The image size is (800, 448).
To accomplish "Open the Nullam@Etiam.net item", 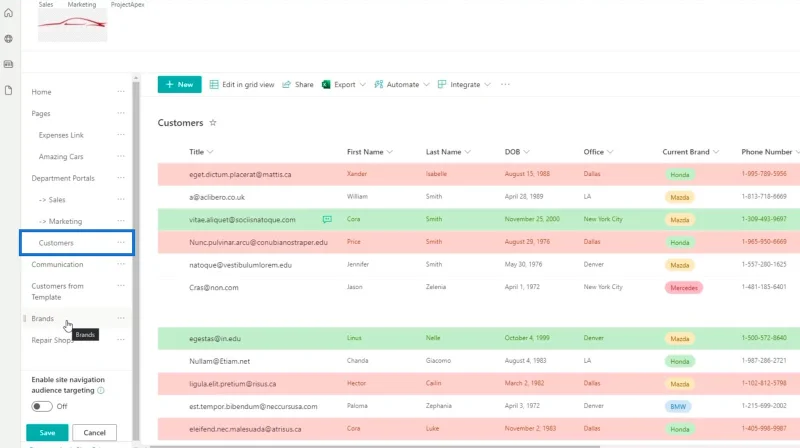I will [x=219, y=361].
